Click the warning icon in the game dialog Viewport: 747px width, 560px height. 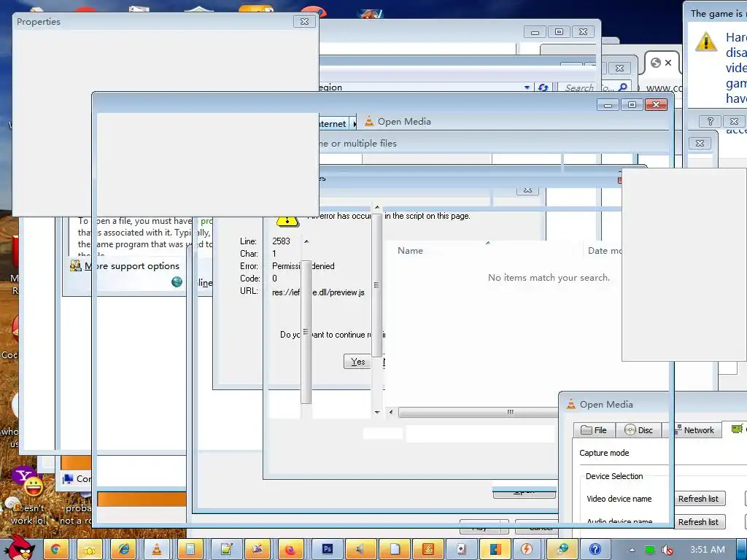coord(705,42)
